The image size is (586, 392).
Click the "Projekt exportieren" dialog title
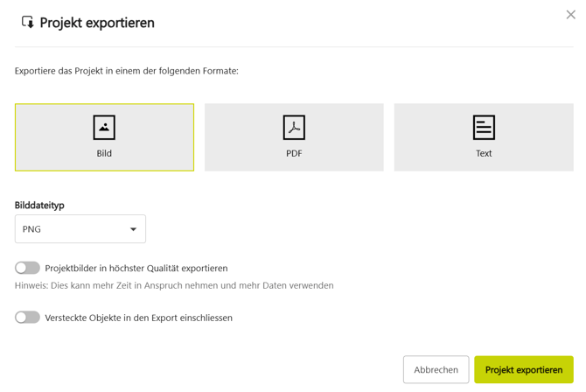tap(97, 23)
